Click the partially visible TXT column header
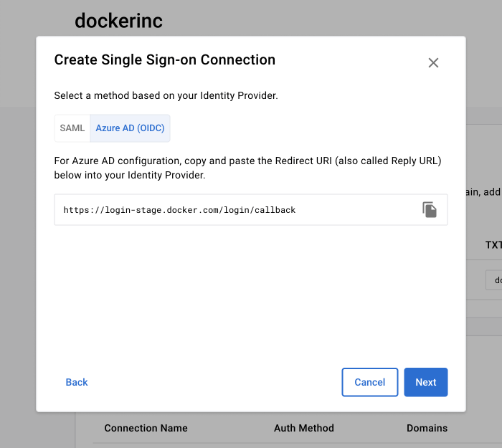This screenshot has height=448, width=502. [x=493, y=245]
